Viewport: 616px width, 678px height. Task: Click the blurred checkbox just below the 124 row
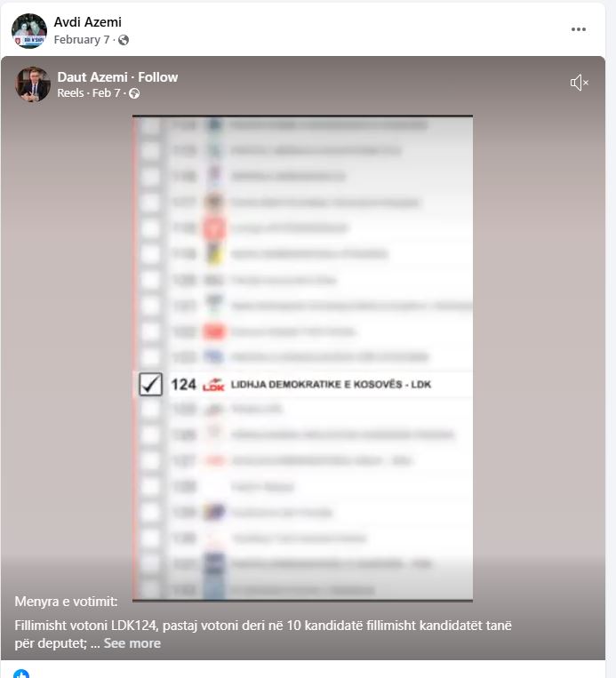point(150,410)
